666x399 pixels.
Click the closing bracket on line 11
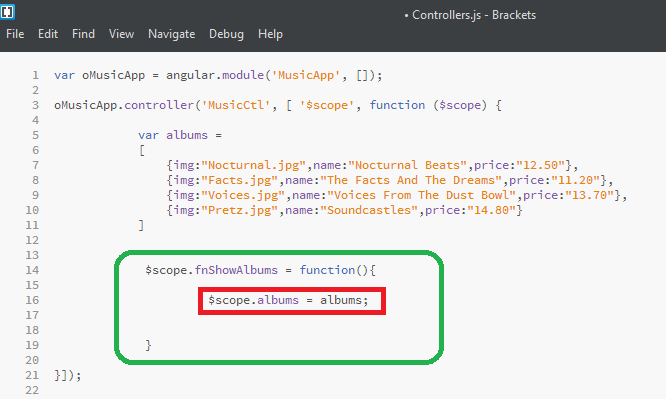point(141,225)
